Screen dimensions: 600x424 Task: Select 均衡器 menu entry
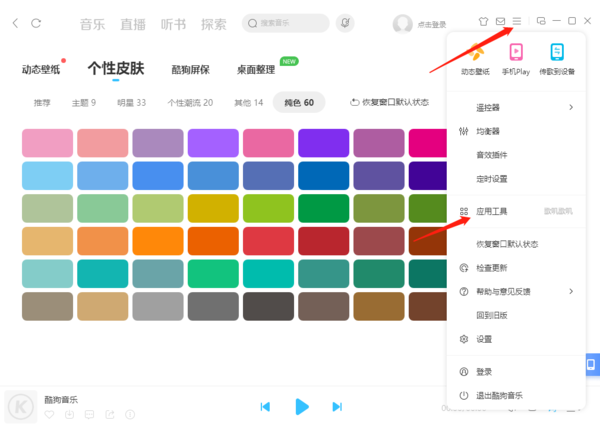[x=488, y=131]
